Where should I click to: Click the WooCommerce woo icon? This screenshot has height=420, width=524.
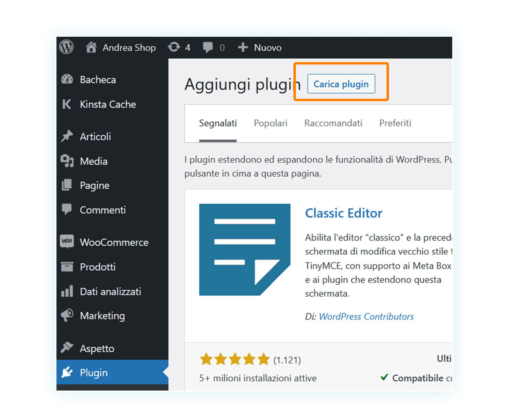[67, 241]
